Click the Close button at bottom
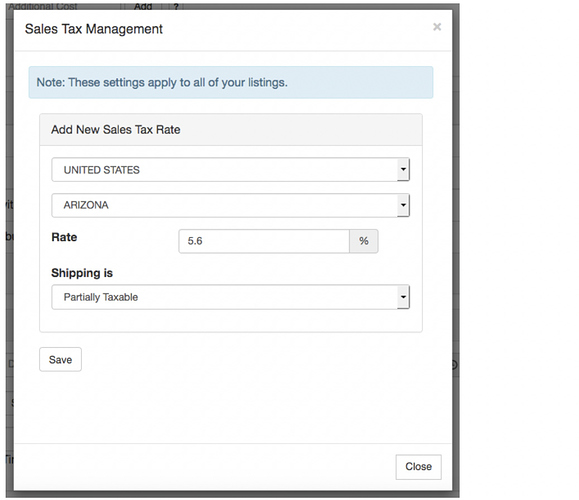 [418, 467]
